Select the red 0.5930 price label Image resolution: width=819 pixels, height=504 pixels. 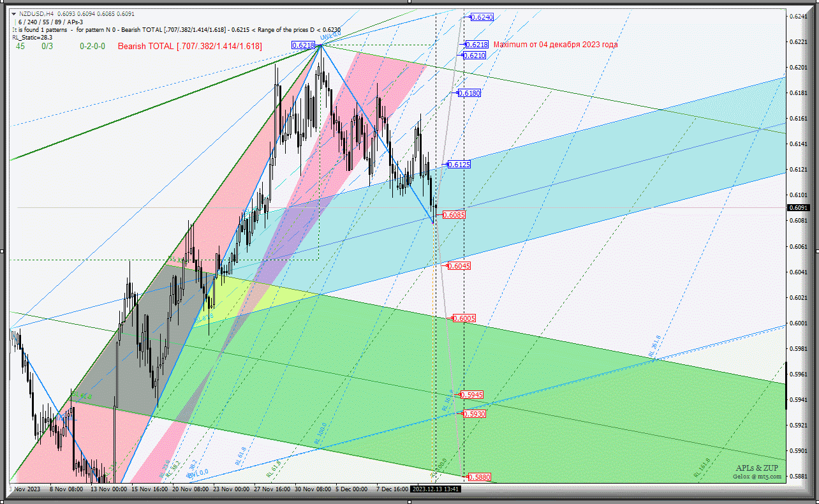pos(474,414)
